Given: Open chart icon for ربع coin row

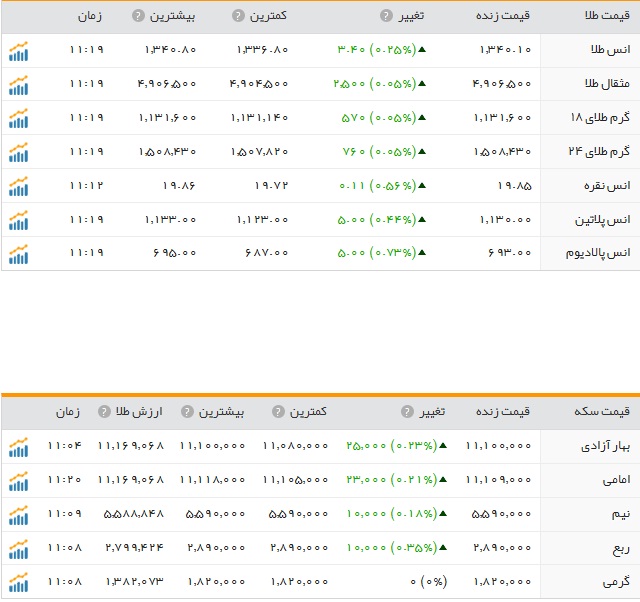Looking at the screenshot, I should coord(18,549).
